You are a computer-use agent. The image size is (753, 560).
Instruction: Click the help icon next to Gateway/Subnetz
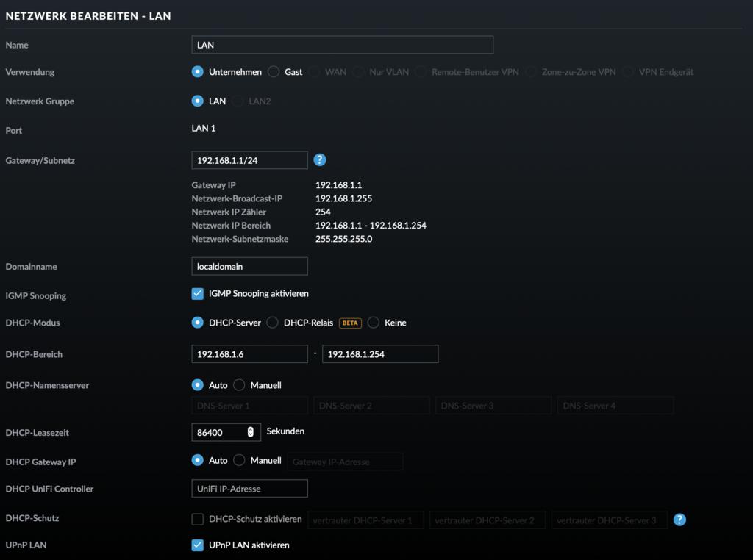[x=320, y=159]
